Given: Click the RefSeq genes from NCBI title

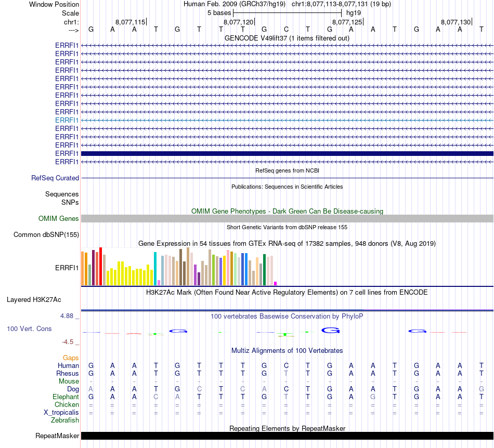Looking at the screenshot, I should 287,170.
